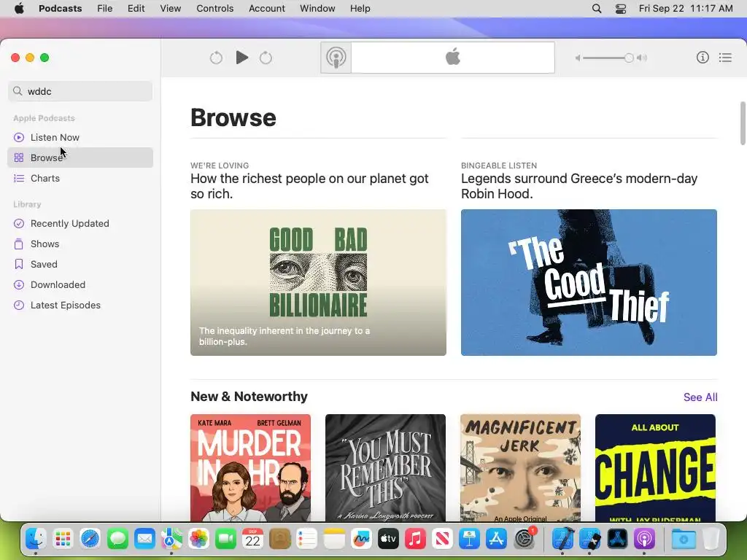Open Charts in the sidebar
747x560 pixels.
click(x=80, y=178)
